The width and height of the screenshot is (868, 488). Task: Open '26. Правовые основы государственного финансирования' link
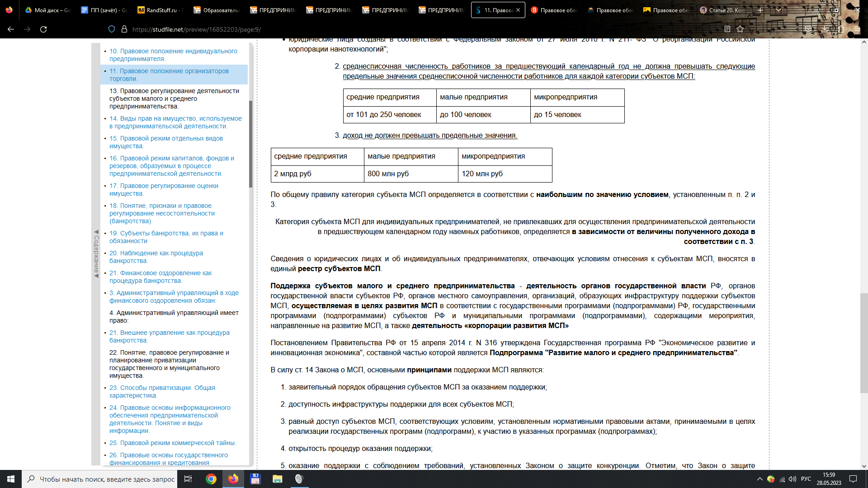click(x=169, y=459)
